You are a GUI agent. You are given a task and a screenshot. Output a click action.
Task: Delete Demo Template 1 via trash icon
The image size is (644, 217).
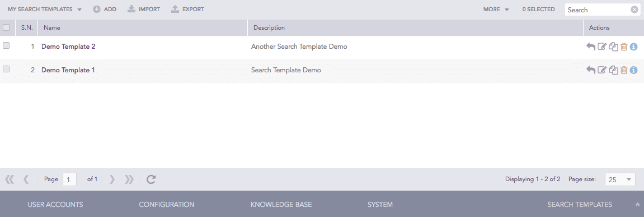[x=624, y=70]
